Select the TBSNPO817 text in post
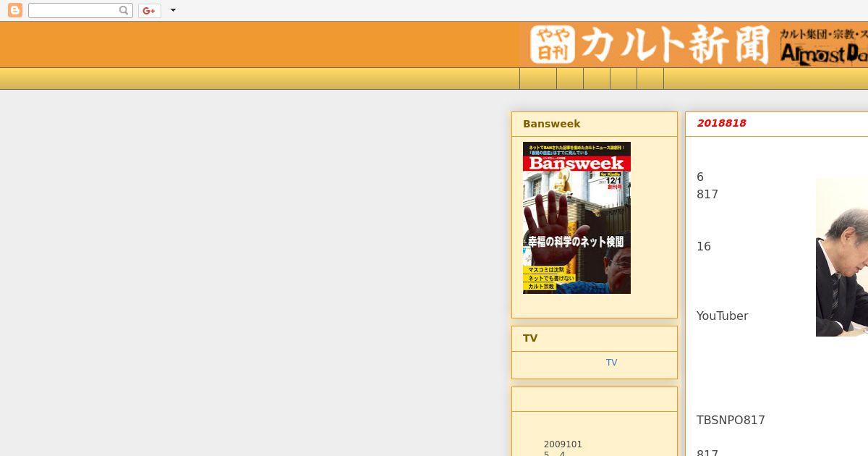The image size is (868, 456). click(x=731, y=420)
